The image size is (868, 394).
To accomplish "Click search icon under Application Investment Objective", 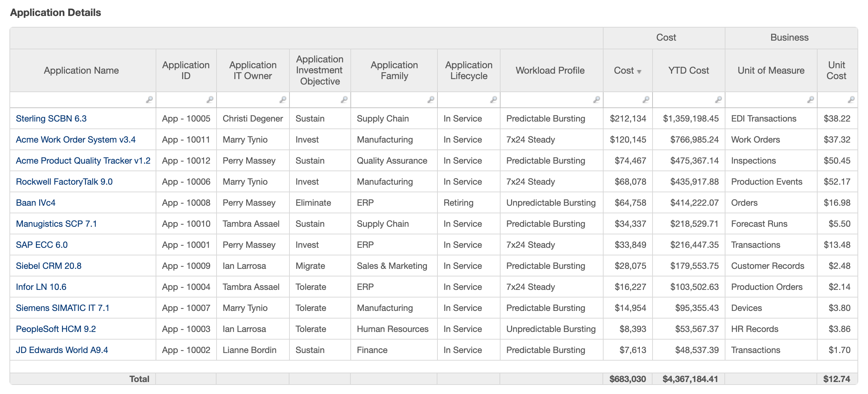I will point(344,100).
